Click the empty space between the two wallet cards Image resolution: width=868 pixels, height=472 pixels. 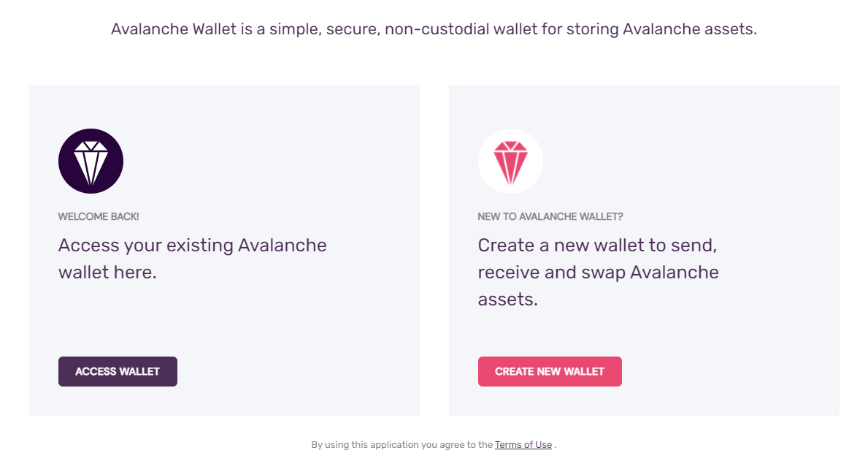pos(434,248)
